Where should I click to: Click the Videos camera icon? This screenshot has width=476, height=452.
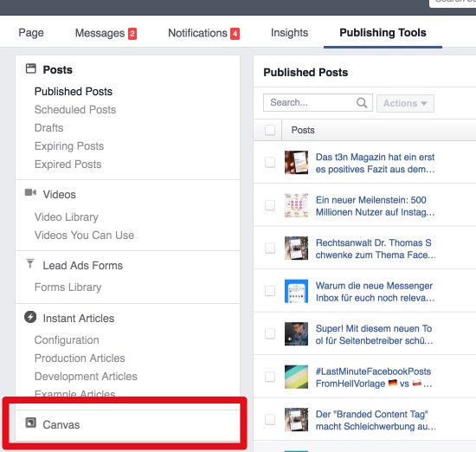pyautogui.click(x=30, y=192)
